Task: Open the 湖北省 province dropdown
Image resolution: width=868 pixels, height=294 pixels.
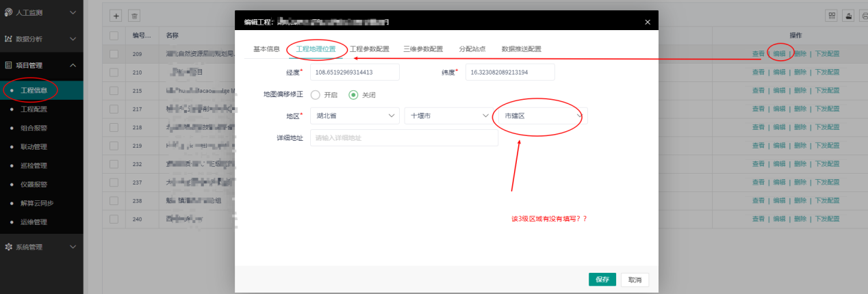Action: [354, 116]
